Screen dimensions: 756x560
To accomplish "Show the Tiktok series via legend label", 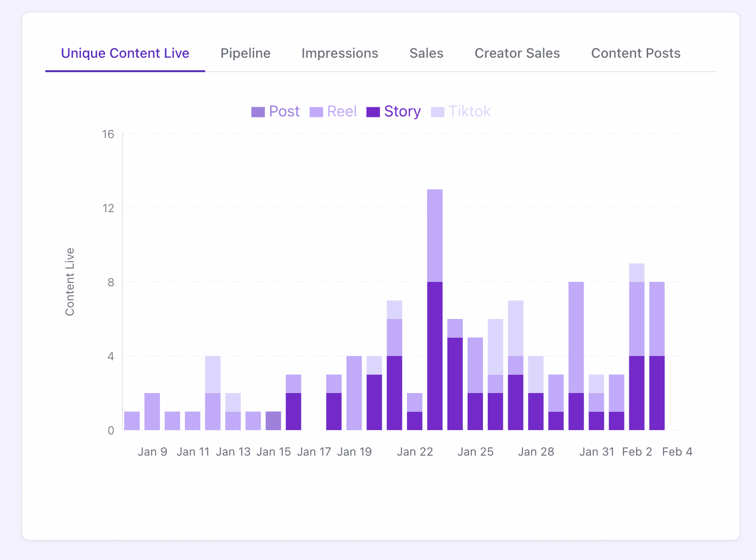I will (469, 112).
